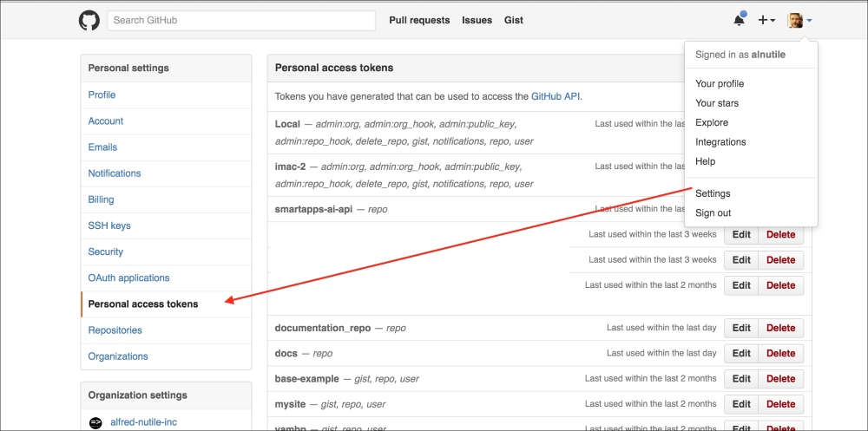868x431 pixels.
Task: Click the user avatar menu dropdown
Action: [800, 21]
